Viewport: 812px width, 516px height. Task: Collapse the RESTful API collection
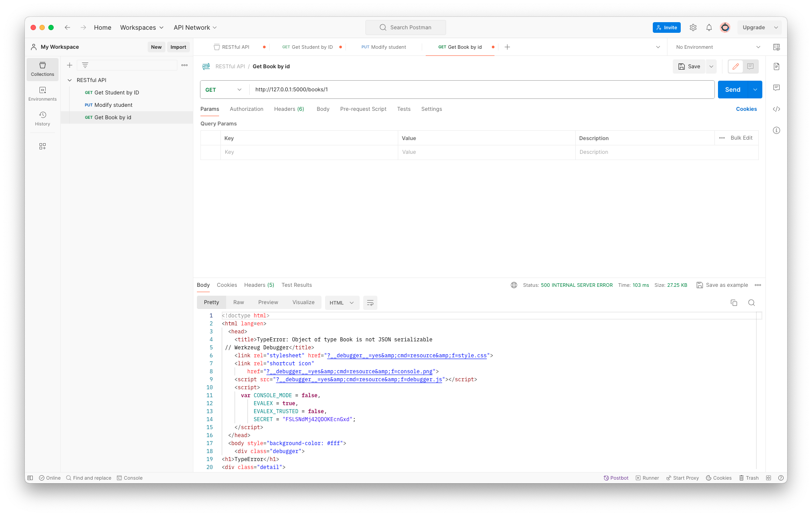coord(70,80)
